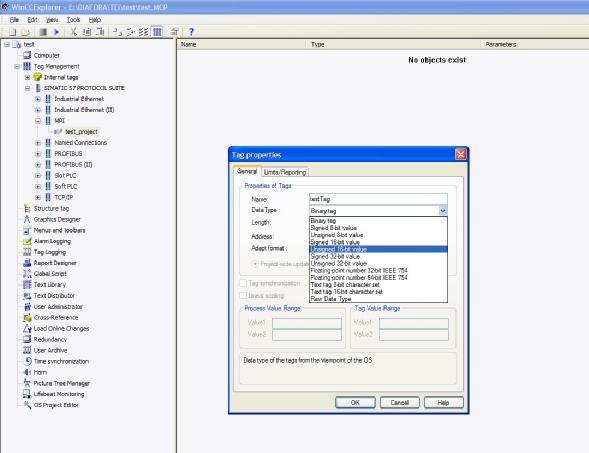Choose Text tag 8-bit character set
This screenshot has width=589, height=453.
[x=378, y=285]
